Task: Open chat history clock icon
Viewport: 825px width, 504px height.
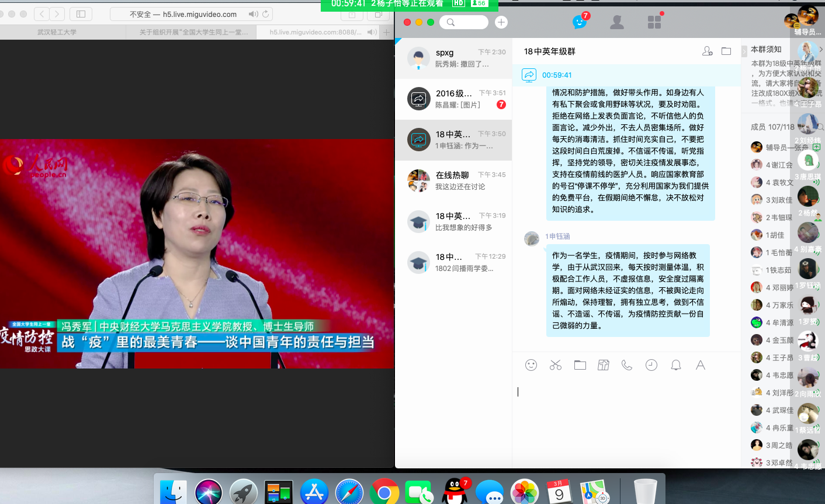Action: tap(651, 365)
